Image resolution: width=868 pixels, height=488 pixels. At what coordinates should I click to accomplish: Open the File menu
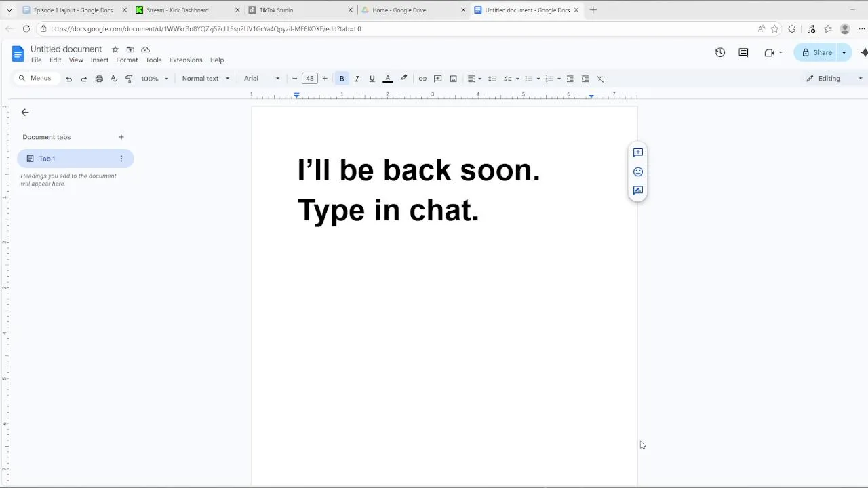coord(37,60)
